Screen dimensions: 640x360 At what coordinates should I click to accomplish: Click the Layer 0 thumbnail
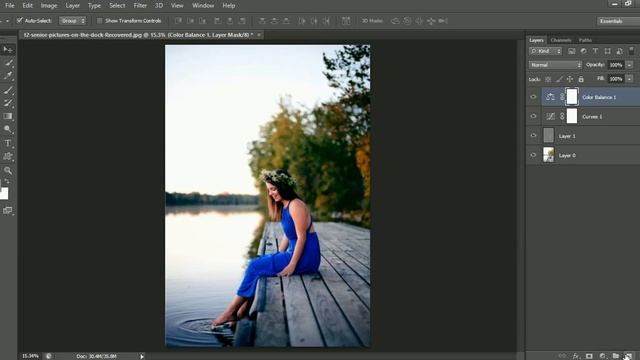tap(549, 155)
